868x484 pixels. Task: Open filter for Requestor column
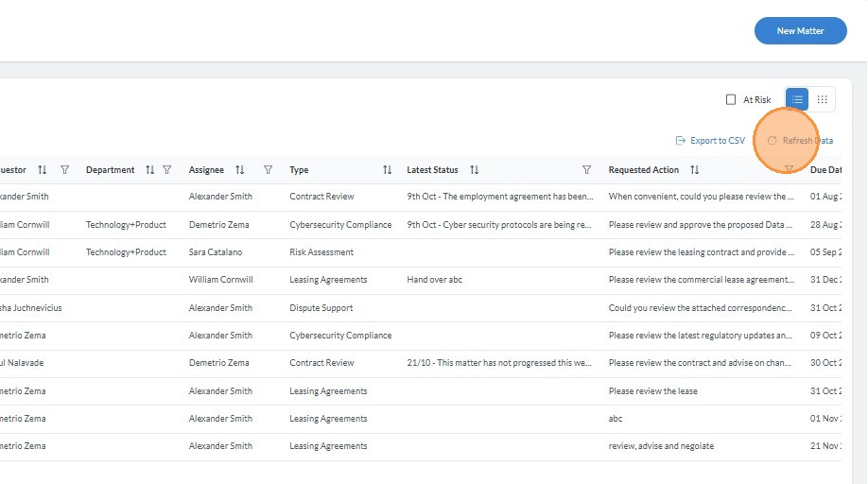tap(64, 170)
